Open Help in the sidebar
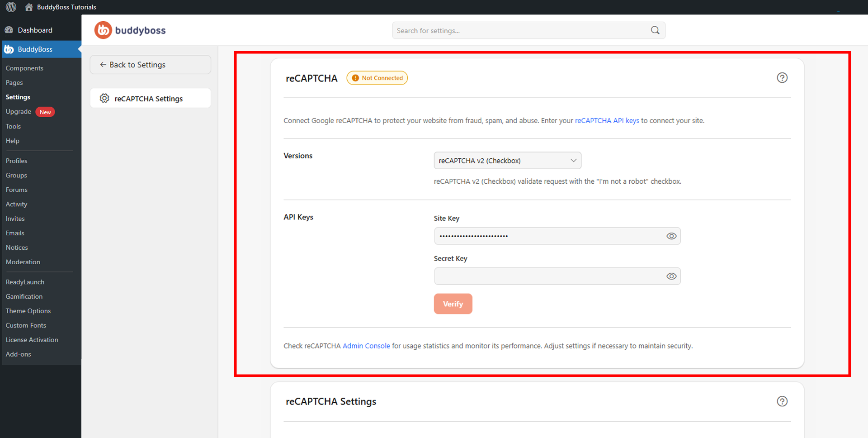Viewport: 868px width, 438px height. point(13,141)
